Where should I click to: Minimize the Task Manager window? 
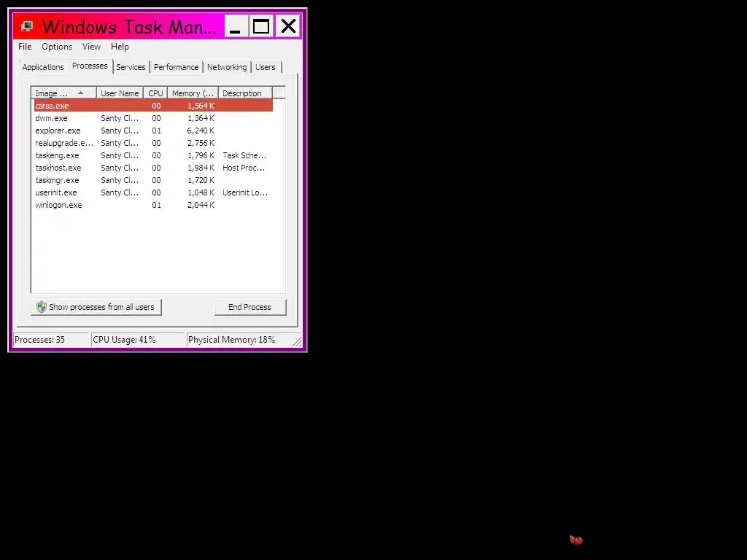[236, 26]
